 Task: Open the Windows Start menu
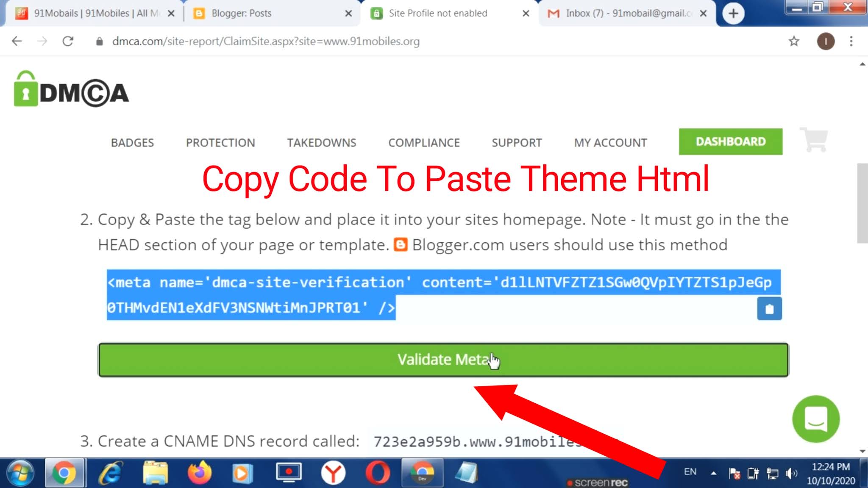click(20, 473)
